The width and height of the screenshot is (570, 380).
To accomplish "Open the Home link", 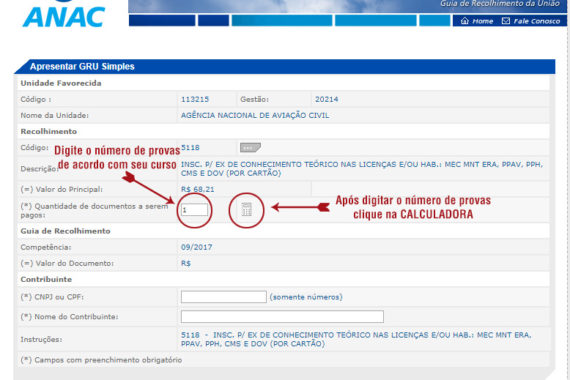I will (477, 21).
